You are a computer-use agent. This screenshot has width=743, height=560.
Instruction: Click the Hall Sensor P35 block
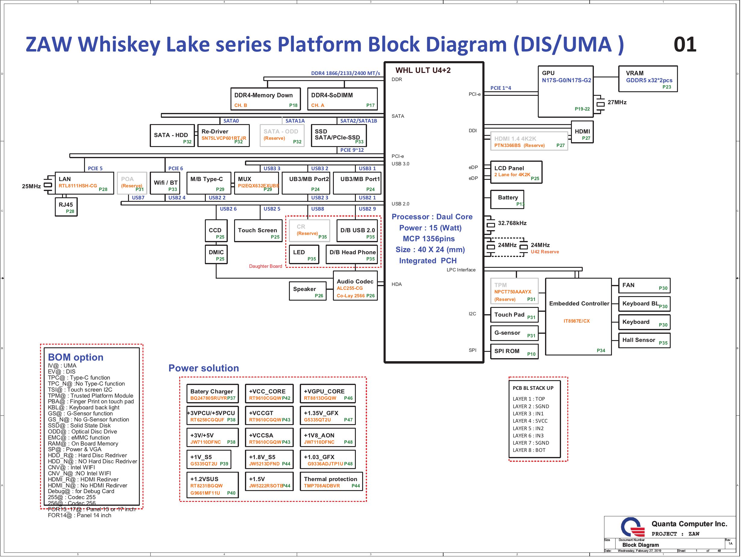click(x=644, y=340)
